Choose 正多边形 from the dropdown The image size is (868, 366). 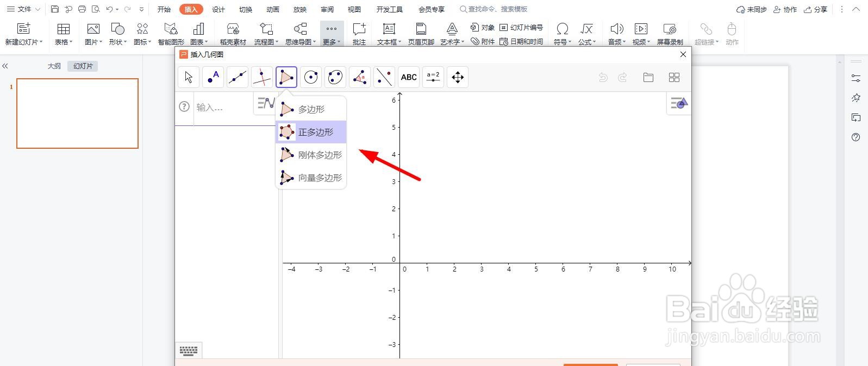coord(311,132)
